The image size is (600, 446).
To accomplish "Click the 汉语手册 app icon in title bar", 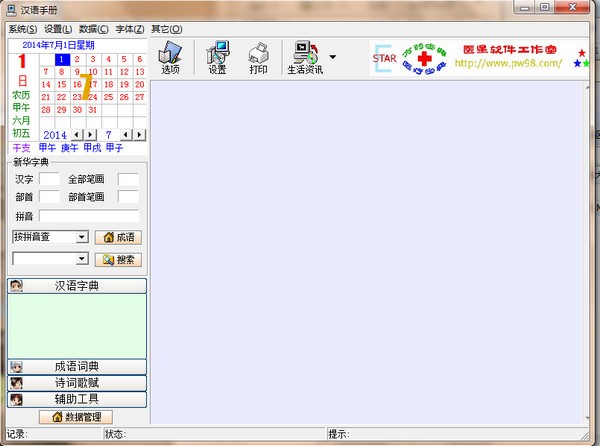I will pyautogui.click(x=11, y=10).
